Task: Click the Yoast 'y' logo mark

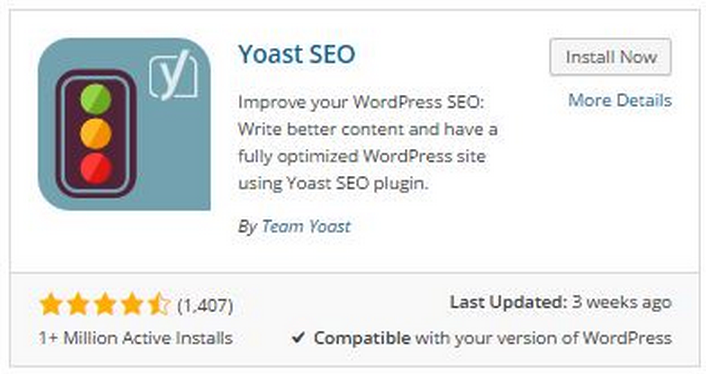Action: [x=173, y=75]
